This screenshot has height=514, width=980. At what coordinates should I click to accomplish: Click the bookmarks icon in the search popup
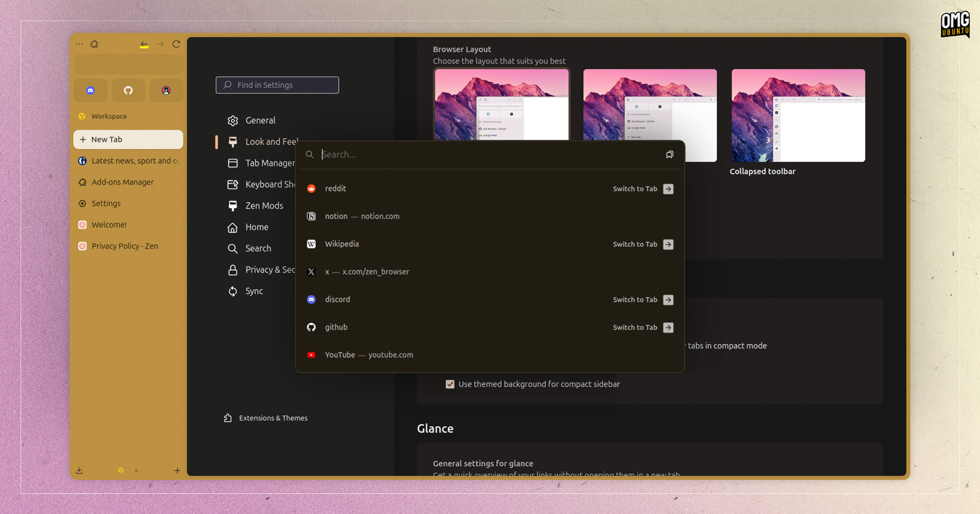[x=670, y=155]
